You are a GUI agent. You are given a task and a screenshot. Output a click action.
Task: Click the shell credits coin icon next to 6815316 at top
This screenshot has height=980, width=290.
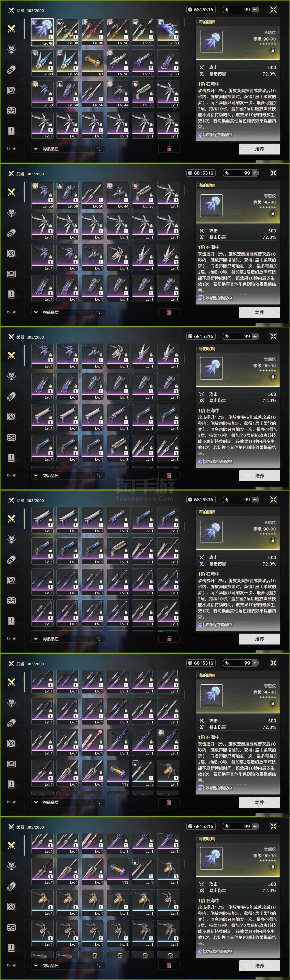190,10
